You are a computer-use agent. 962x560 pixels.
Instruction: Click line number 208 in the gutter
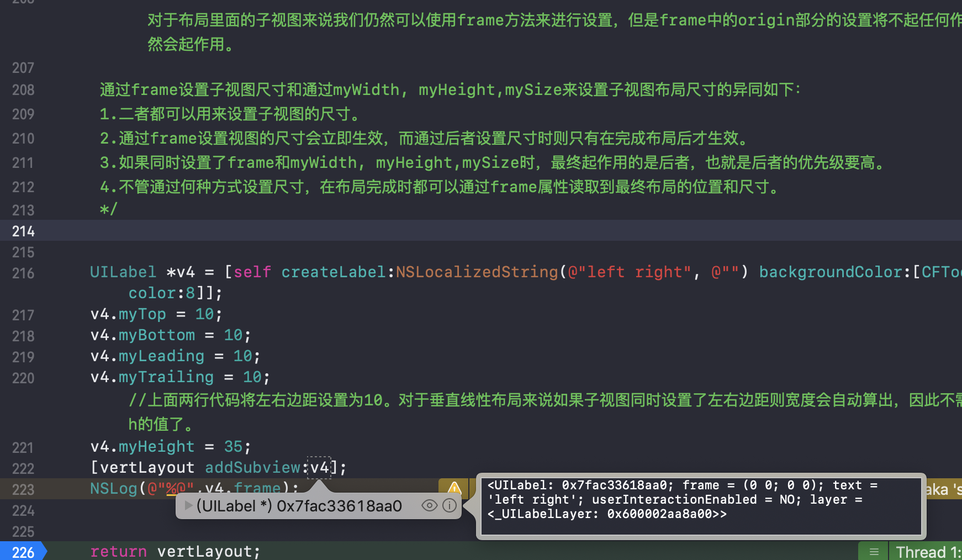(x=23, y=89)
